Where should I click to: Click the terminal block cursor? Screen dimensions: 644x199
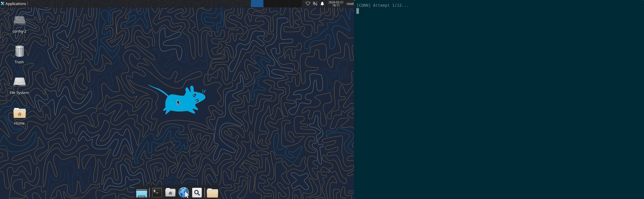(x=358, y=11)
